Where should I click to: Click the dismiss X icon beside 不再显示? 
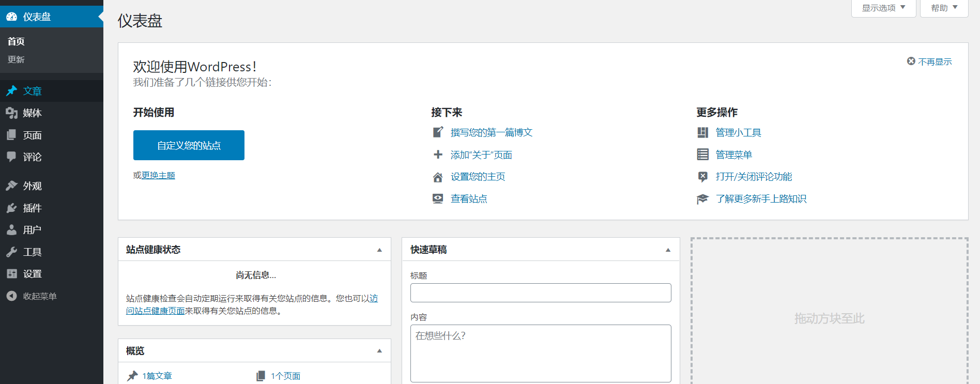tap(911, 61)
